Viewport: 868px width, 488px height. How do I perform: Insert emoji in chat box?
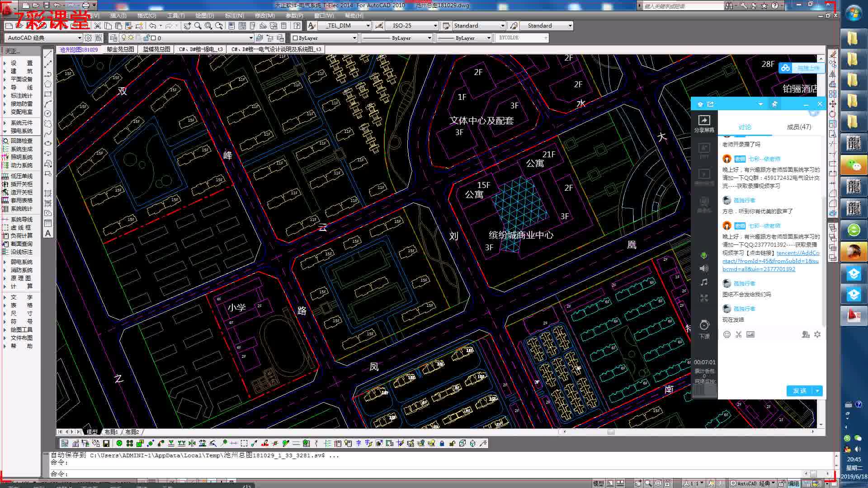(x=726, y=334)
